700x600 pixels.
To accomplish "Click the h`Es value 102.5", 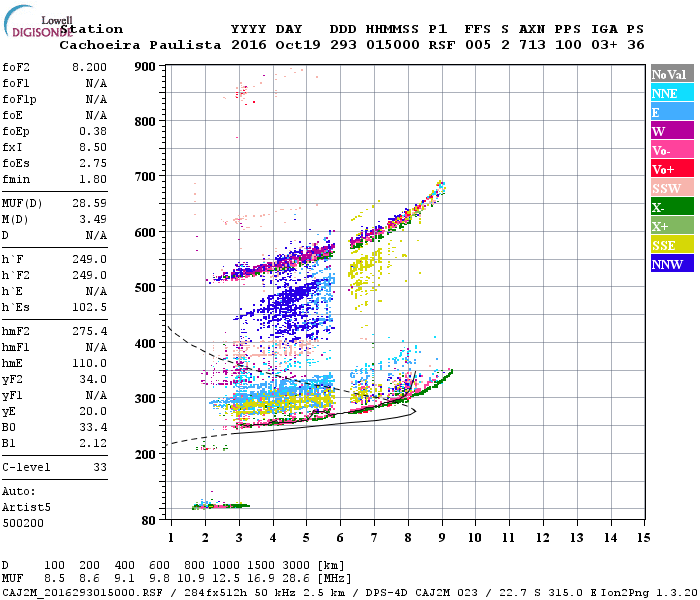I will [x=89, y=307].
